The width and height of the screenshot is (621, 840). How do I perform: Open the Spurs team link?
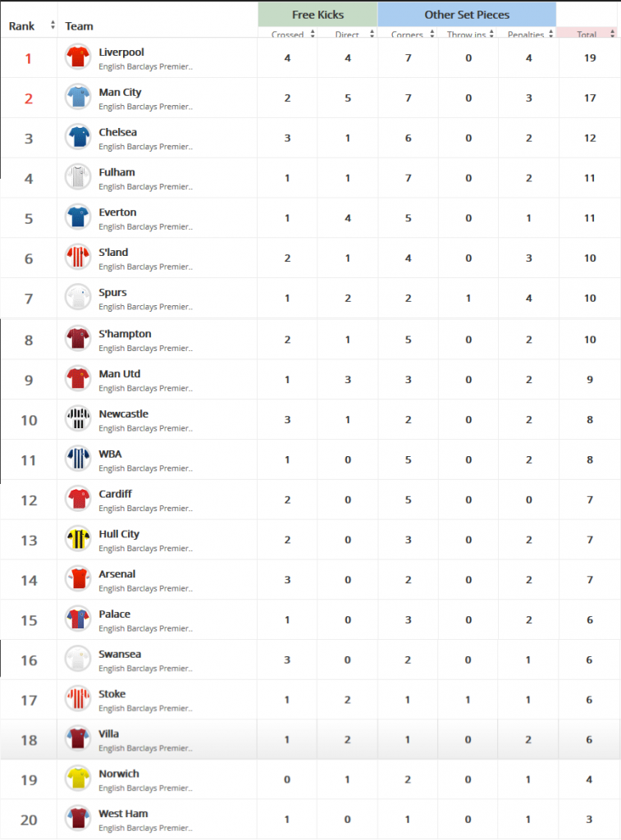coord(112,293)
